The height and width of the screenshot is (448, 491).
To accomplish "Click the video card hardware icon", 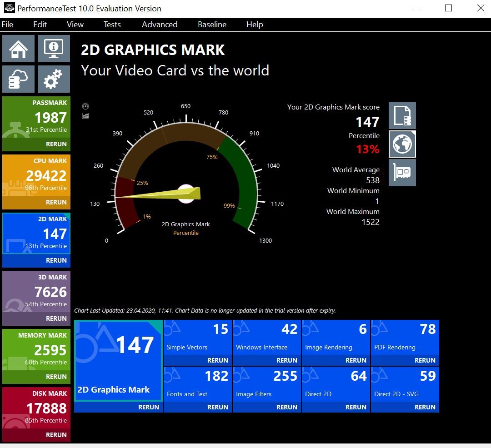I will [402, 173].
